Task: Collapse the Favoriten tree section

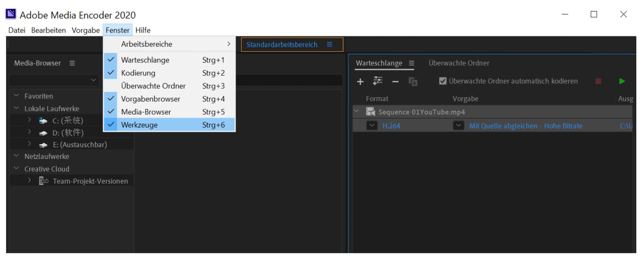Action: click(16, 96)
